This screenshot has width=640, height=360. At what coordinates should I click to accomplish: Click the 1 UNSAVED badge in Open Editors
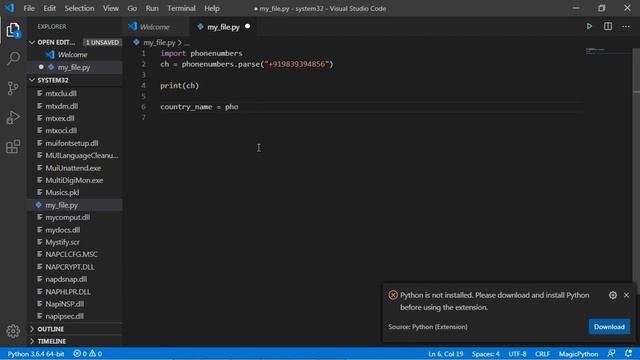102,42
